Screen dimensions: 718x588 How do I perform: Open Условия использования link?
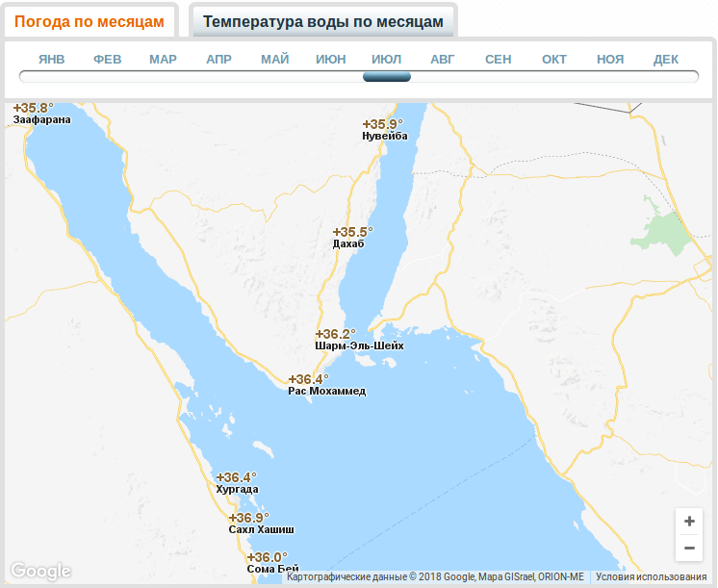tap(652, 577)
